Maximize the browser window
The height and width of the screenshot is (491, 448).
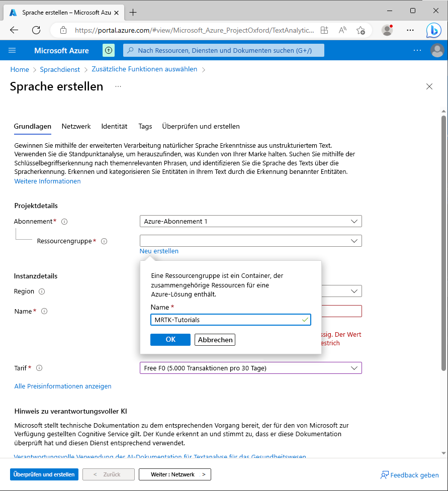413,11
